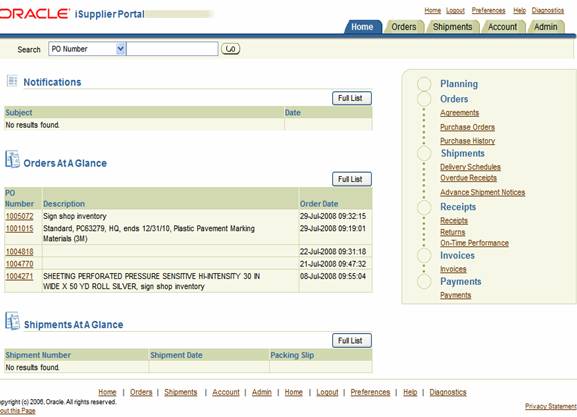Click the Receipts link under Receipts heading

(454, 221)
